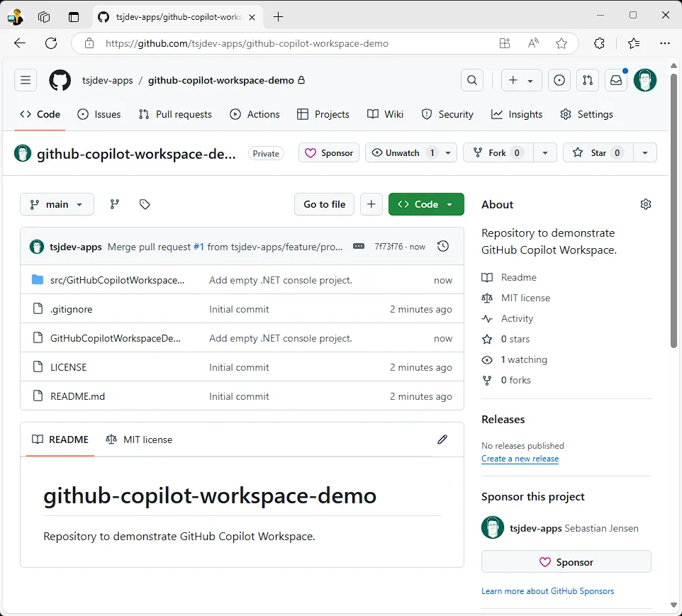Edit README with pencil icon
The height and width of the screenshot is (616, 682).
pyautogui.click(x=442, y=439)
